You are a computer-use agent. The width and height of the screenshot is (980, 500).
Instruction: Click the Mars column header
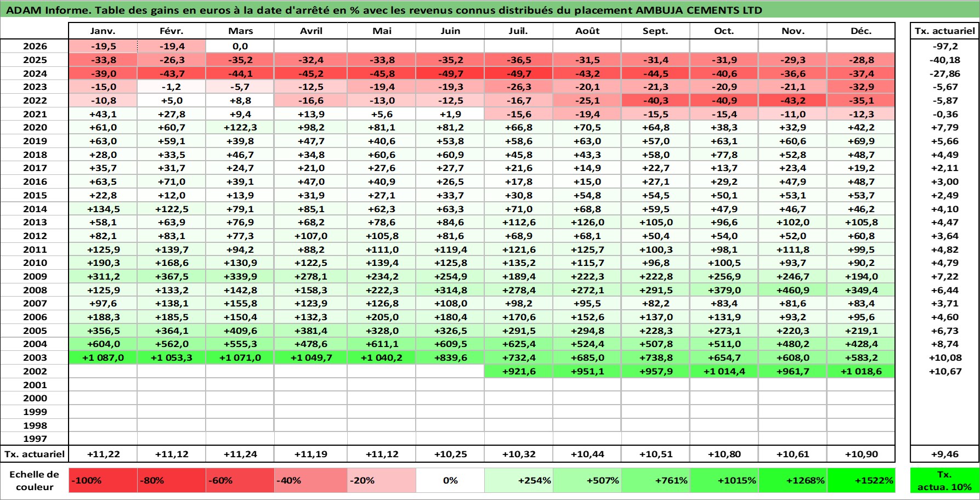point(240,31)
